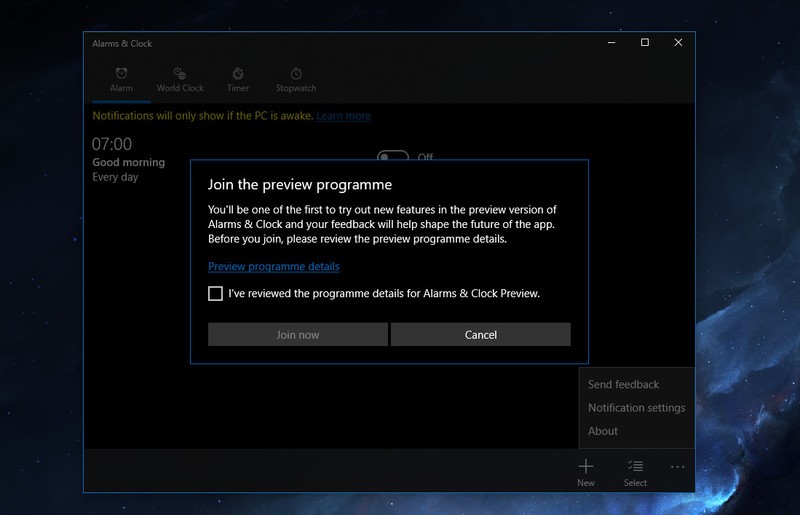Cancel the preview programme dialog
Screen dimensions: 800x515
tap(481, 334)
